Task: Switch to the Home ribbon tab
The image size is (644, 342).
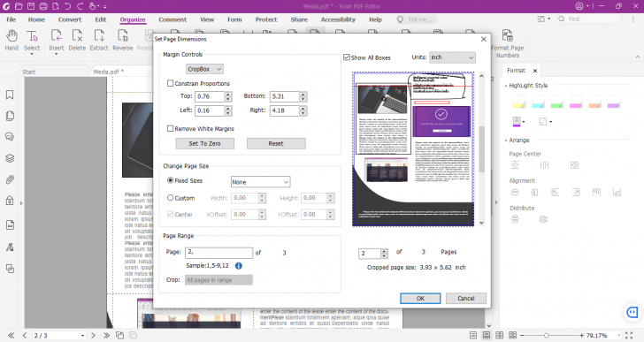Action: pos(36,19)
